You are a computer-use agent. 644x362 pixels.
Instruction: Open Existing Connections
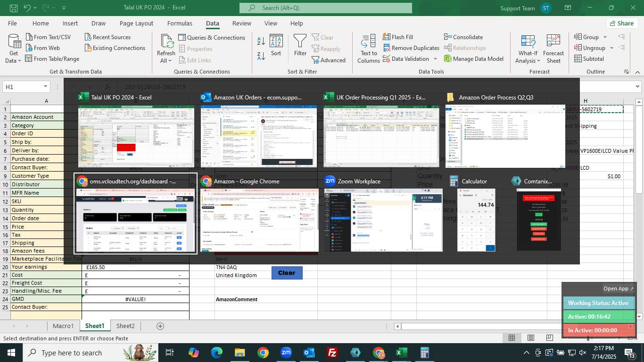pos(115,48)
